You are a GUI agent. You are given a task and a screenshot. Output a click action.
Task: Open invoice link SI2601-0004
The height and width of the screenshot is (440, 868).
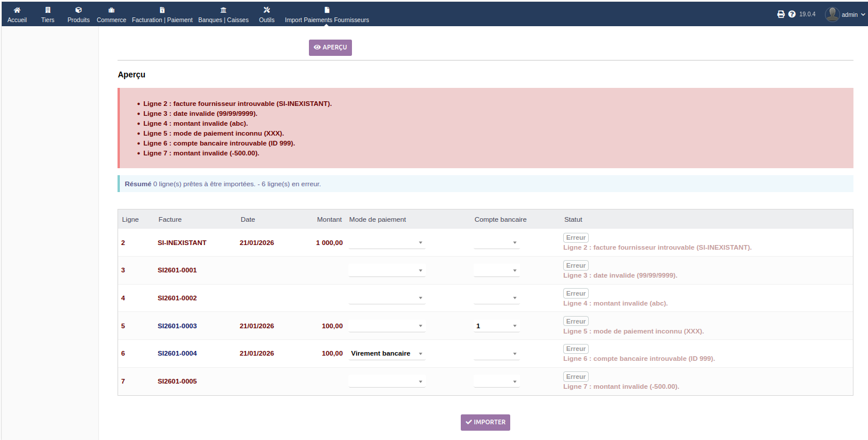coord(177,353)
